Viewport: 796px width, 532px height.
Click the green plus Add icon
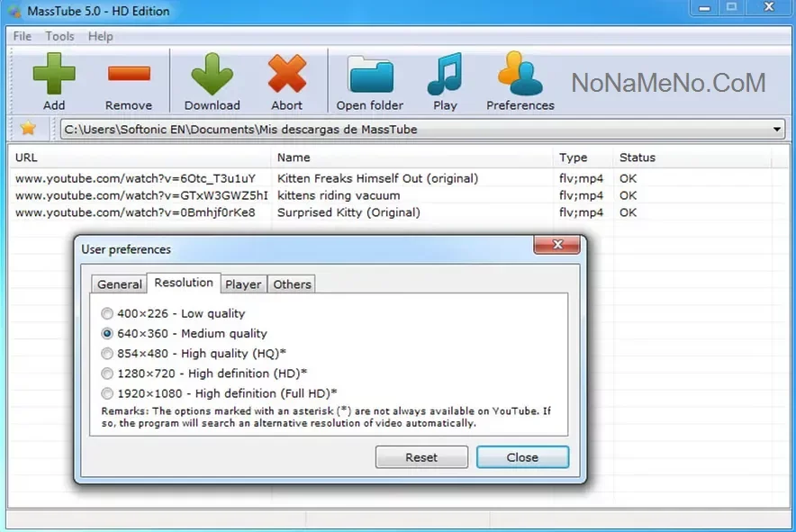(x=54, y=75)
